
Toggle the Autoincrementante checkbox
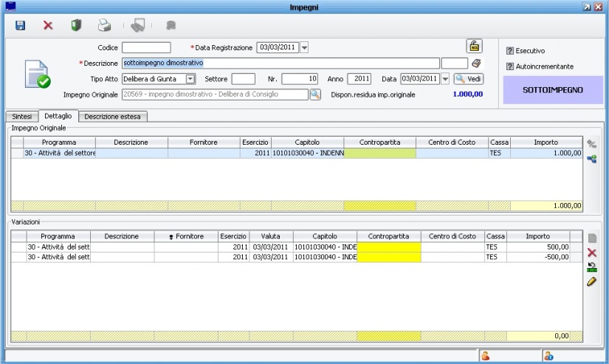point(510,66)
